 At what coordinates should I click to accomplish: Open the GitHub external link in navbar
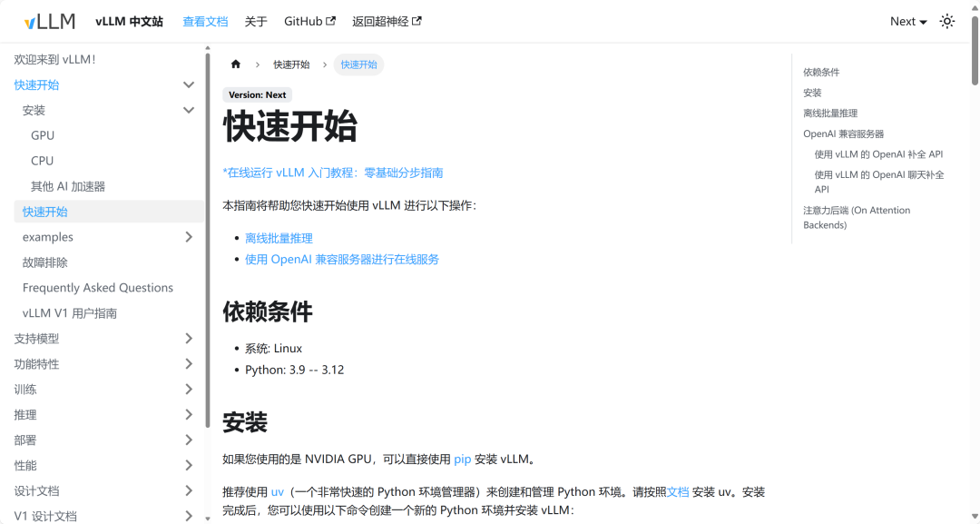click(309, 21)
